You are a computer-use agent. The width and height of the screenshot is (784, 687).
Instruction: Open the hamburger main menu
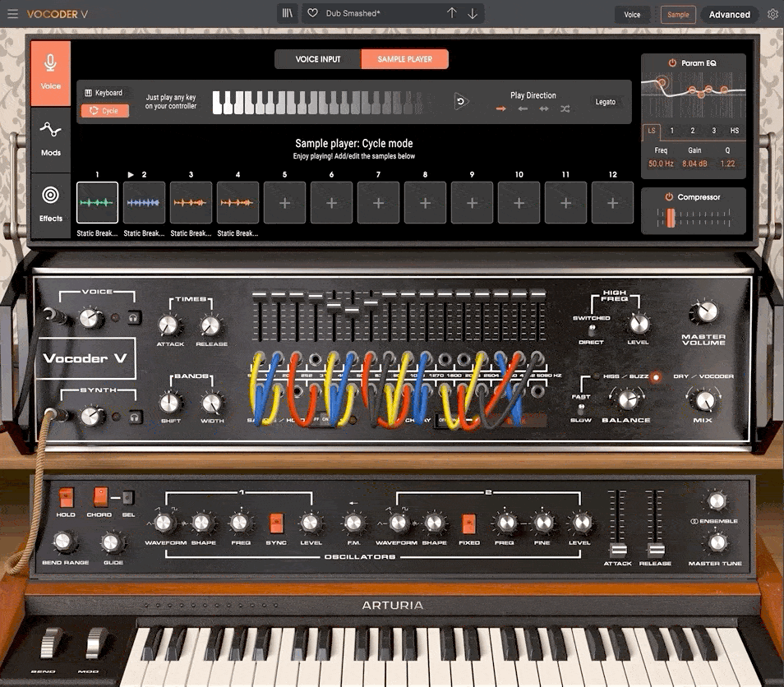coord(12,14)
